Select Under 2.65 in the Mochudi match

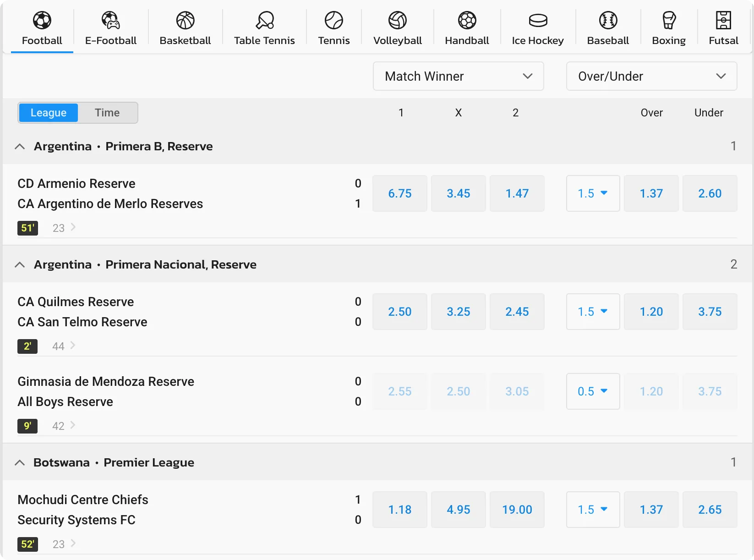[710, 510]
